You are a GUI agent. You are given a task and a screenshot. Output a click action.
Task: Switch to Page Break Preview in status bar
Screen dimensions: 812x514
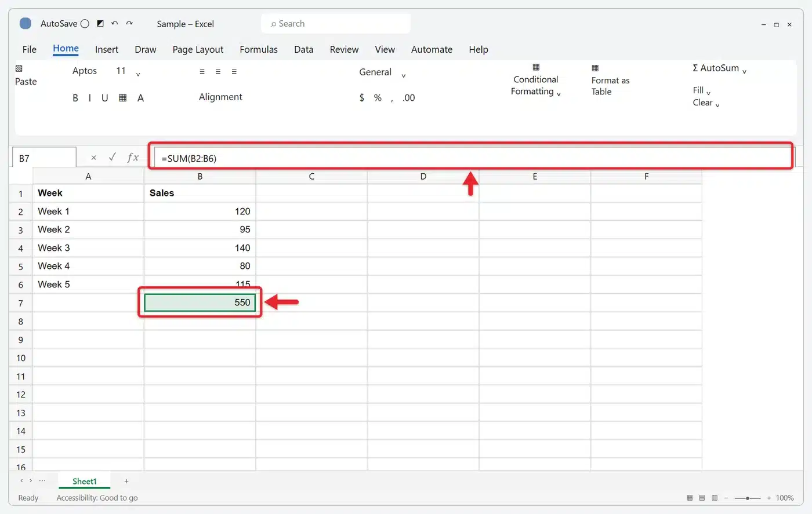click(x=715, y=498)
